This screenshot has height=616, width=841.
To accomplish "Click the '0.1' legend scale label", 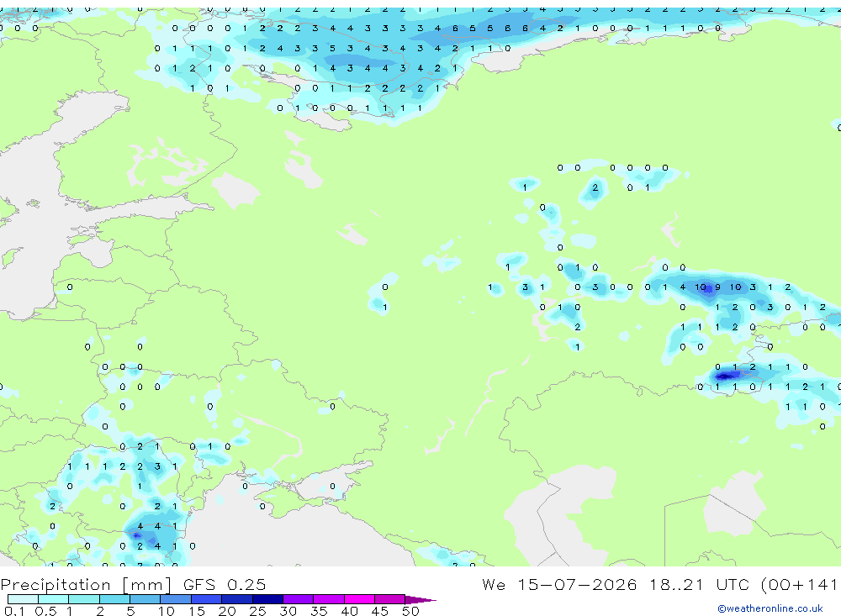I will coord(13,611).
